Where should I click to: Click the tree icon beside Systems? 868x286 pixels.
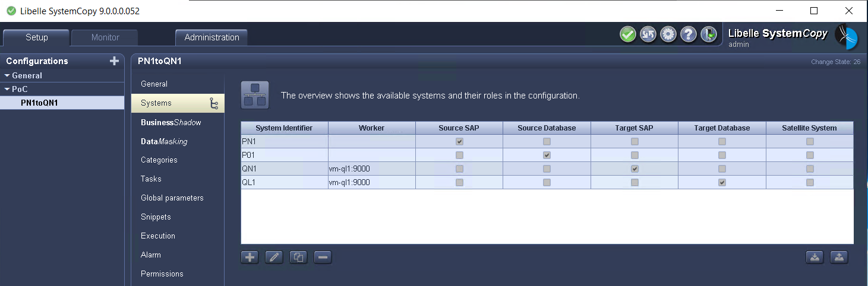coord(214,104)
